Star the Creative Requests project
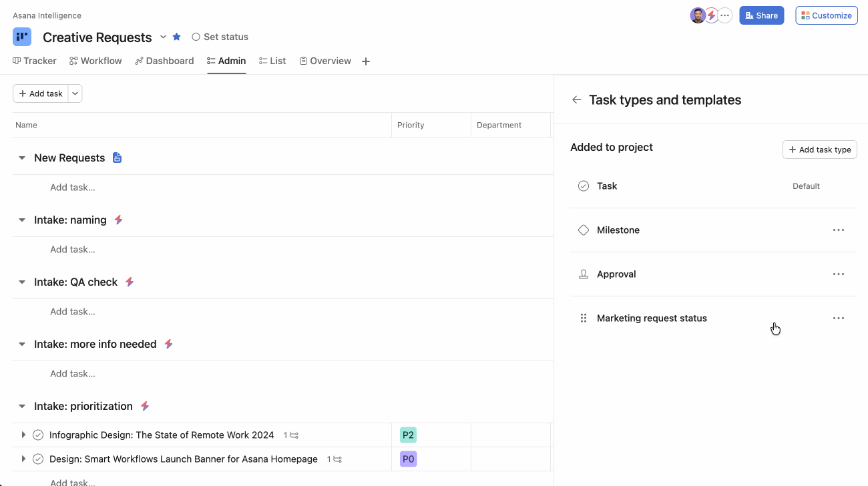Screen dimensions: 868x486 point(176,37)
